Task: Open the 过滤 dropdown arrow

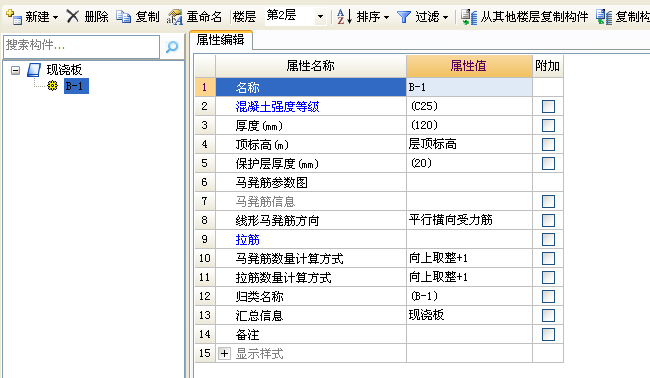Action: [445, 18]
